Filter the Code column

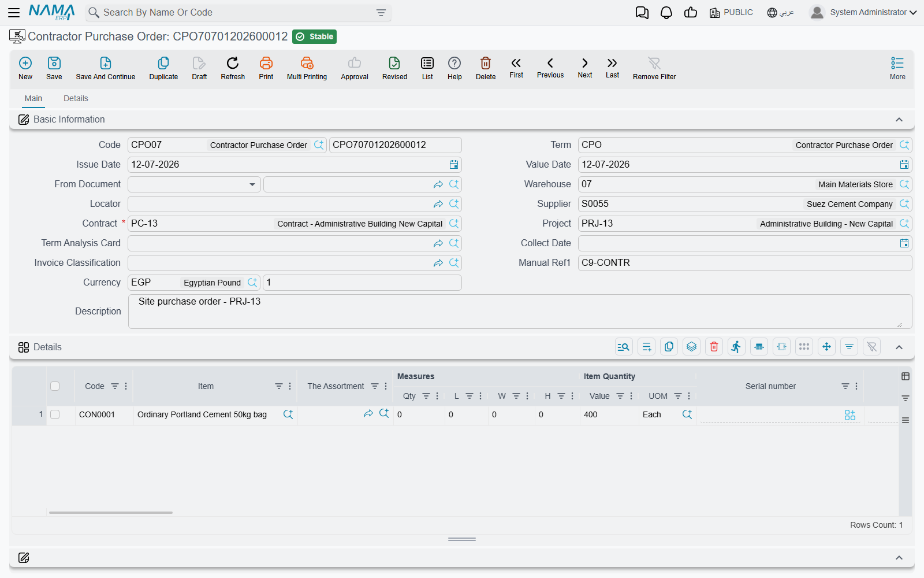115,386
